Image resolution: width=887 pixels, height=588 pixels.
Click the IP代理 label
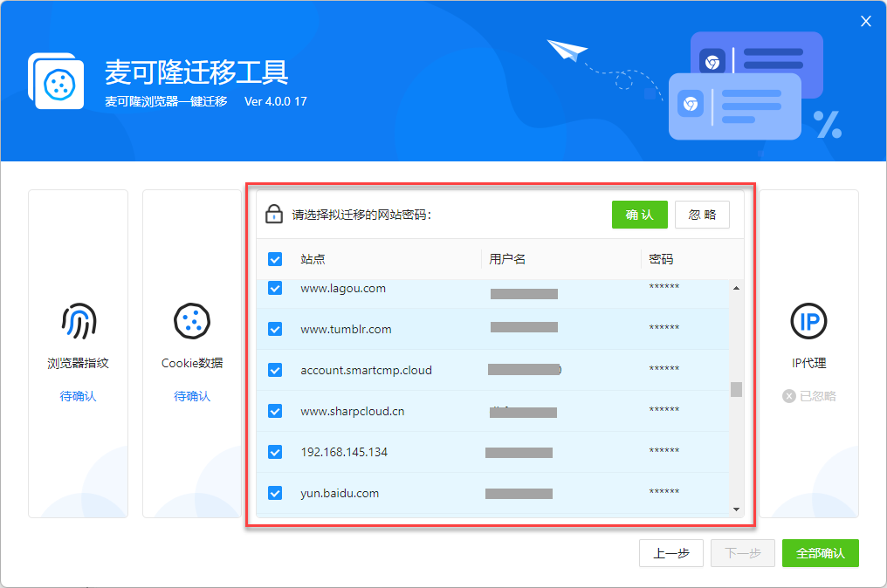[x=809, y=363]
